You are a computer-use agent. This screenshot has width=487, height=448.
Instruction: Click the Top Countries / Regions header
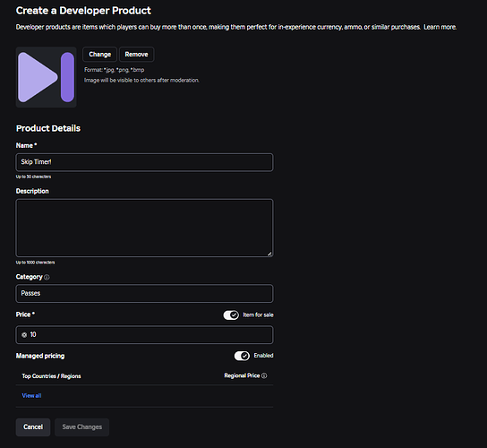(51, 376)
